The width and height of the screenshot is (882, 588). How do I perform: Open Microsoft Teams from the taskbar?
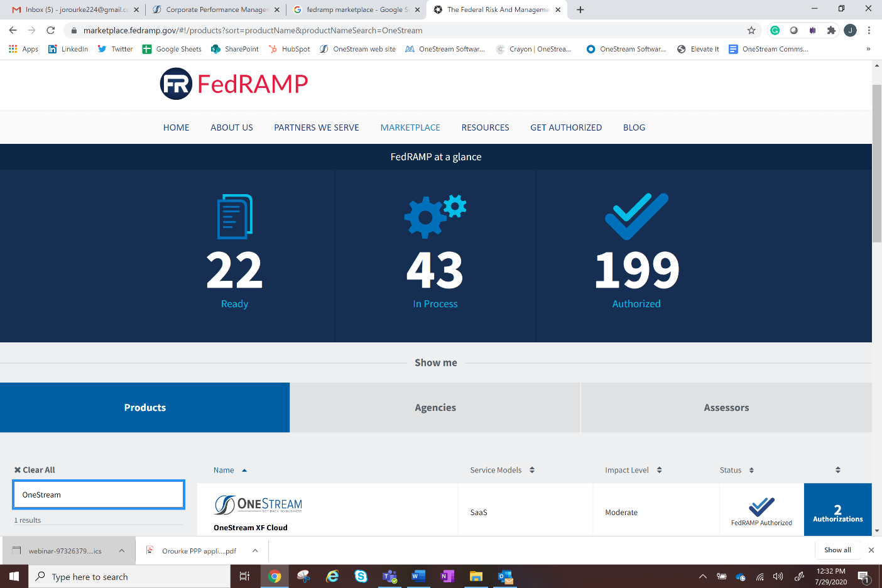pyautogui.click(x=389, y=576)
